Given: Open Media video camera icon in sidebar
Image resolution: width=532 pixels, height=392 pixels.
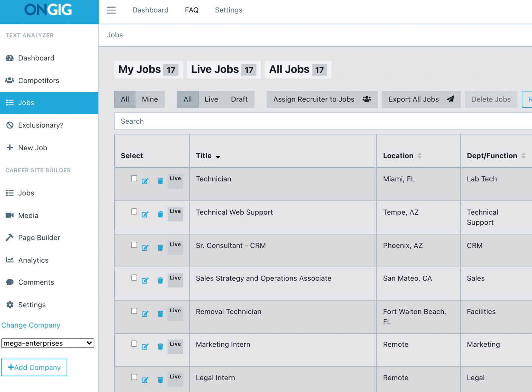Looking at the screenshot, I should pos(10,215).
